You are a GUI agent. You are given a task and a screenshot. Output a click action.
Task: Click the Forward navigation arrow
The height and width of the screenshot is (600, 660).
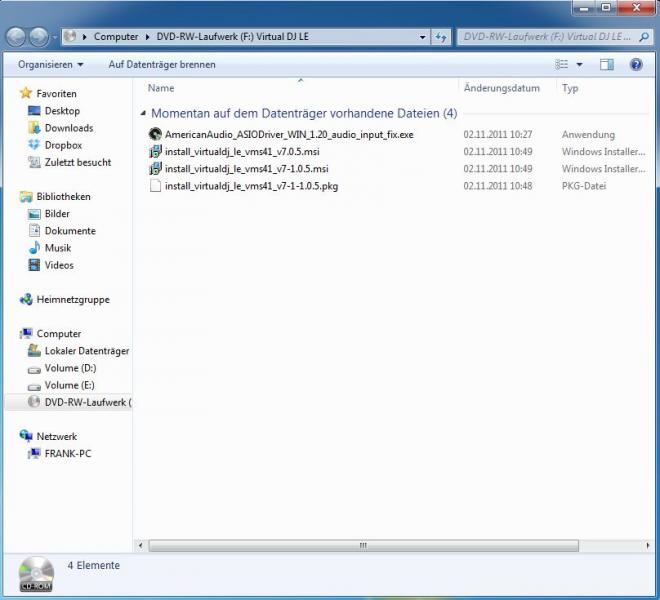click(39, 37)
